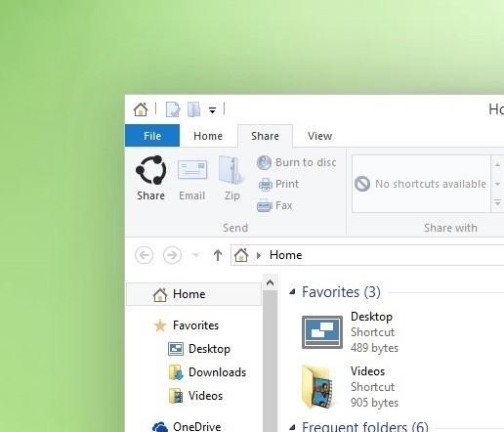The width and height of the screenshot is (504, 432).
Task: Click the Zip folder icon
Action: (x=231, y=170)
